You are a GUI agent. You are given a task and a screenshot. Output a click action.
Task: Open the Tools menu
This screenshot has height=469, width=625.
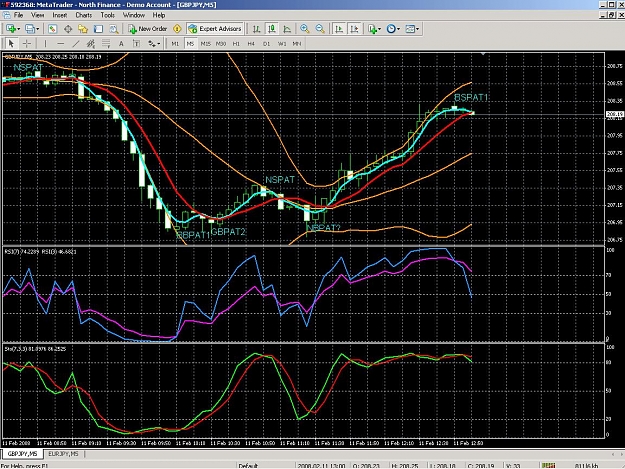click(108, 15)
